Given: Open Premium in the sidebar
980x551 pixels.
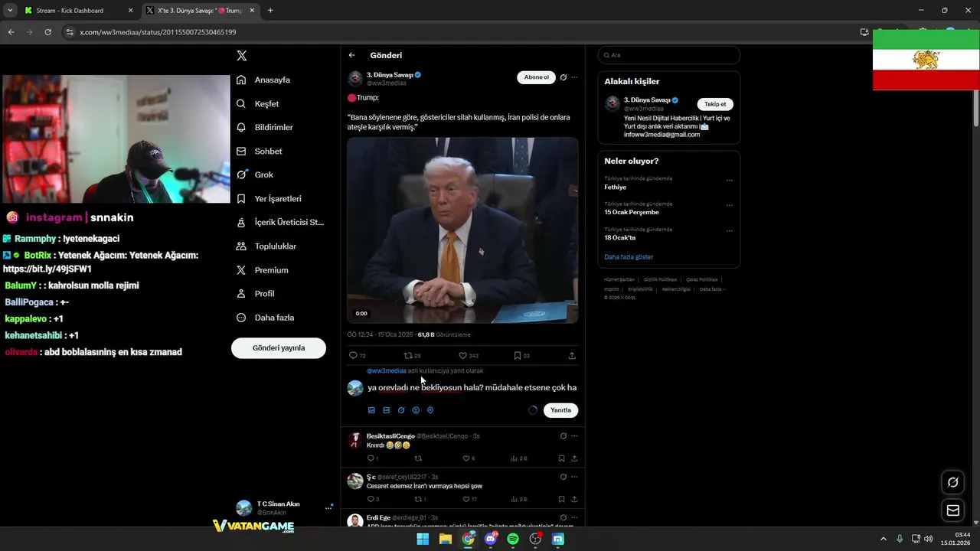Looking at the screenshot, I should (x=263, y=270).
